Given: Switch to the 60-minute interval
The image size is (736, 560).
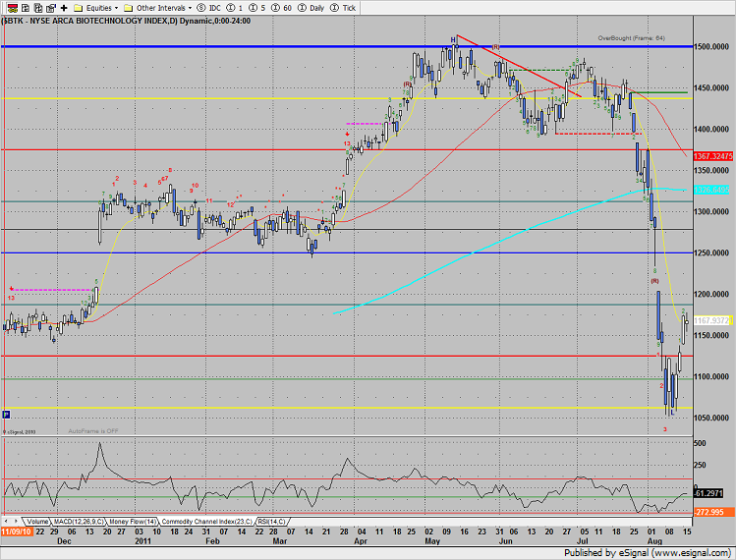Looking at the screenshot, I should click(x=281, y=8).
